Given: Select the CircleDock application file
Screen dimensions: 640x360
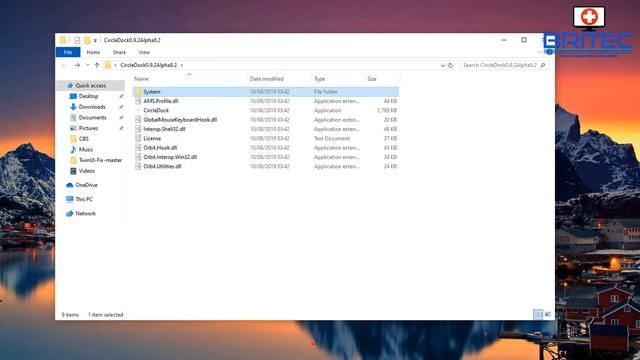Looking at the screenshot, I should pyautogui.click(x=156, y=110).
